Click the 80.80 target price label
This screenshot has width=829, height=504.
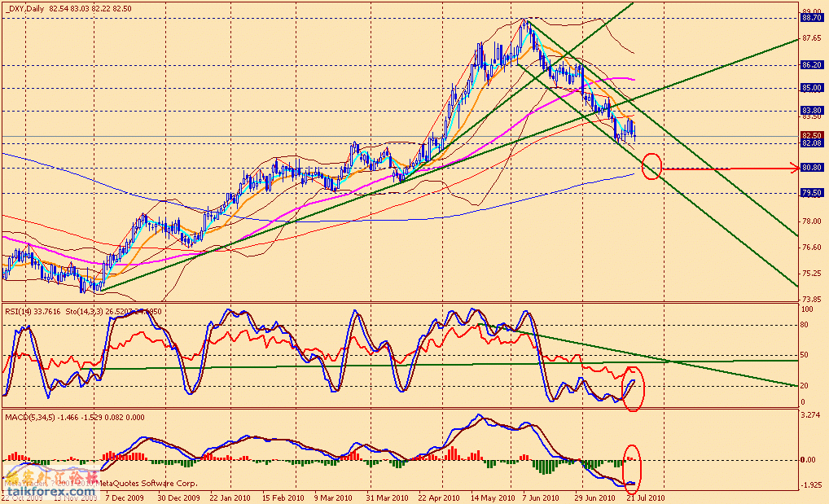(812, 168)
